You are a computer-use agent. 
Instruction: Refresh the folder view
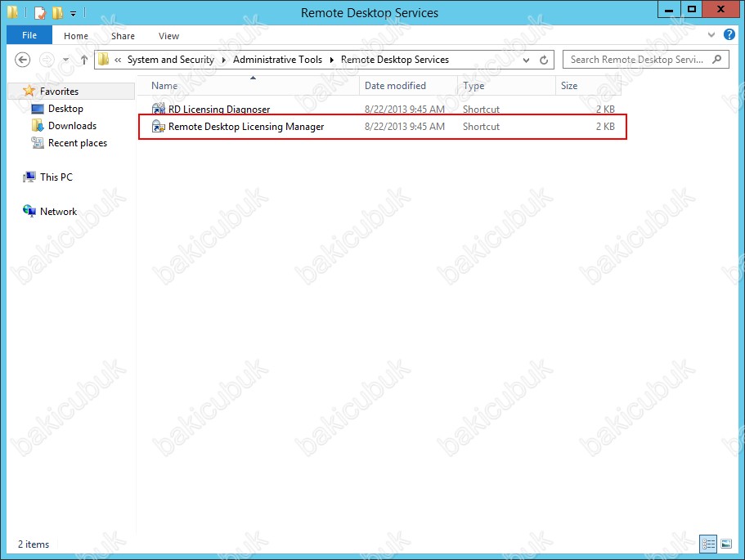click(x=544, y=60)
